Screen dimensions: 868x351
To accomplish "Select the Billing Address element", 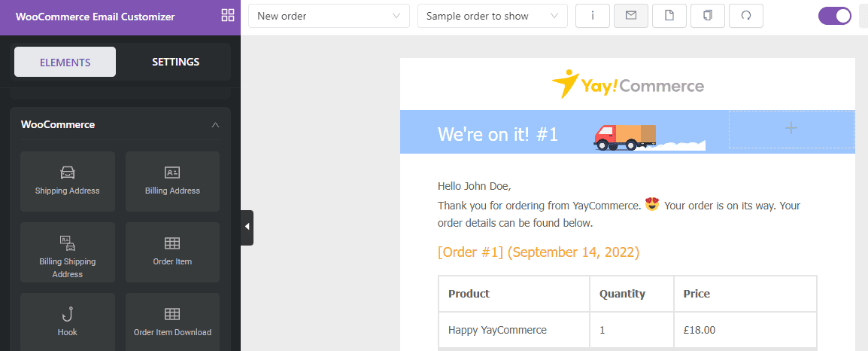I will tap(172, 181).
